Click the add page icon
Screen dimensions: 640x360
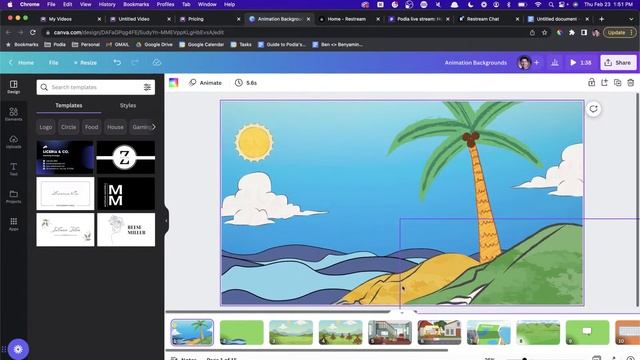(604, 82)
